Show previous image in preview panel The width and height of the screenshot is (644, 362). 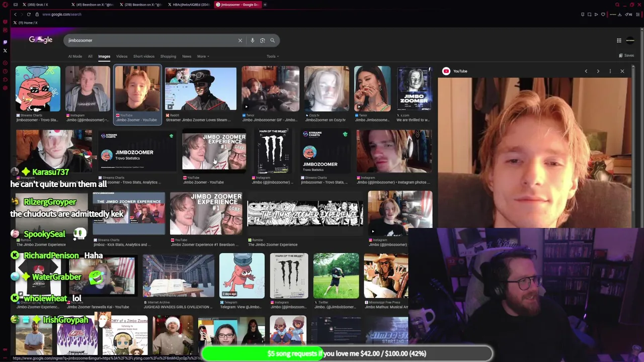click(586, 71)
